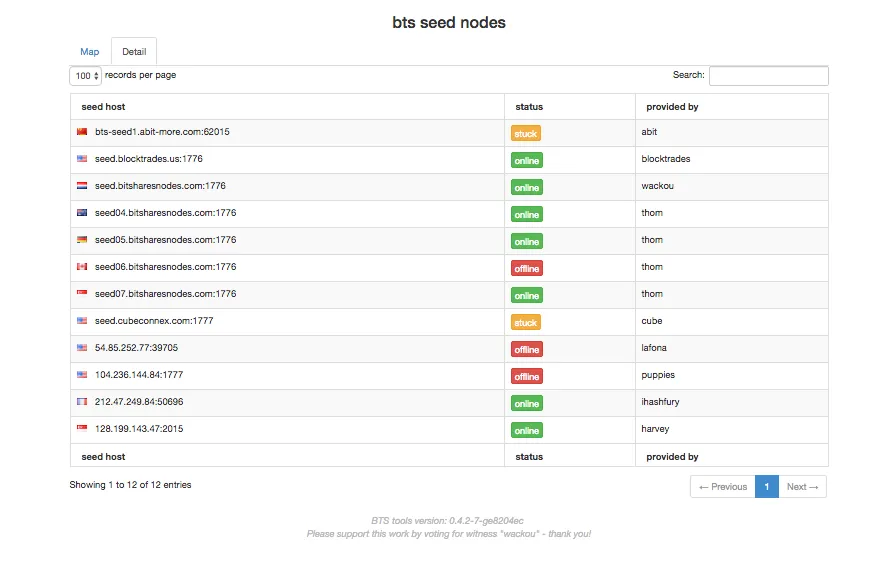Click the online badge for seed05.bitsharesnodes.com

click(x=527, y=242)
